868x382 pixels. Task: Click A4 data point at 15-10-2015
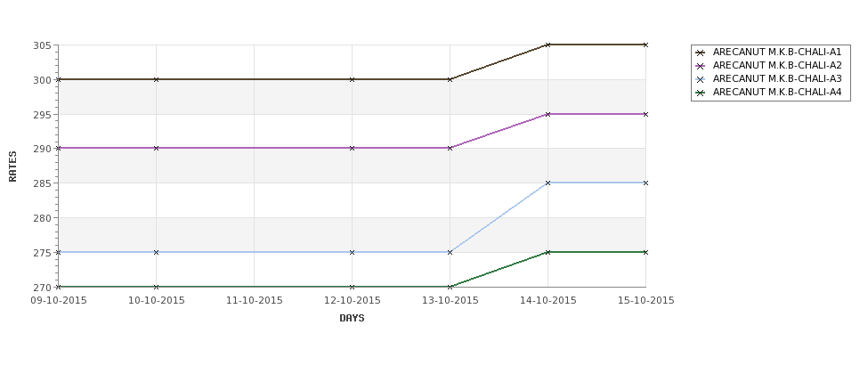click(646, 253)
